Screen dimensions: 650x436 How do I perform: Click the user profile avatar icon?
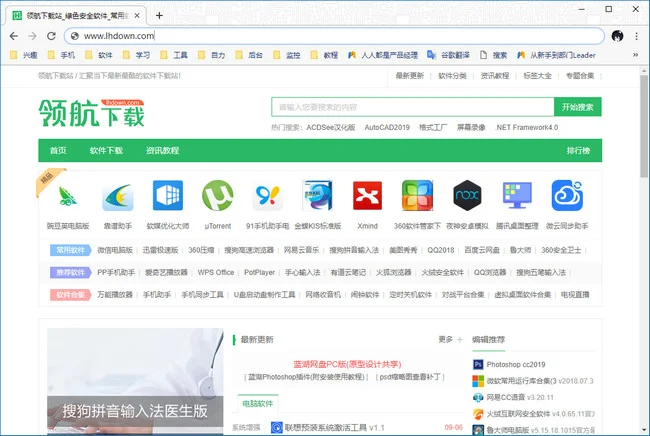[x=617, y=36]
